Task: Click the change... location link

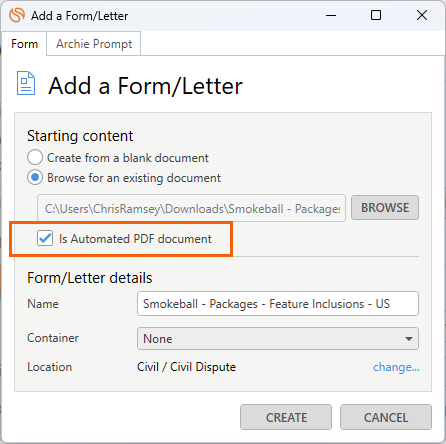Action: pos(396,367)
